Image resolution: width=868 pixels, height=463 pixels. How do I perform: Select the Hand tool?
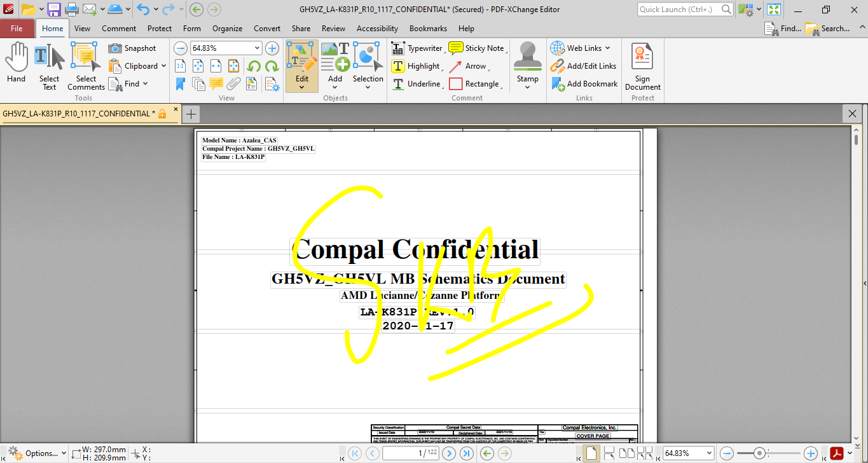[16, 64]
